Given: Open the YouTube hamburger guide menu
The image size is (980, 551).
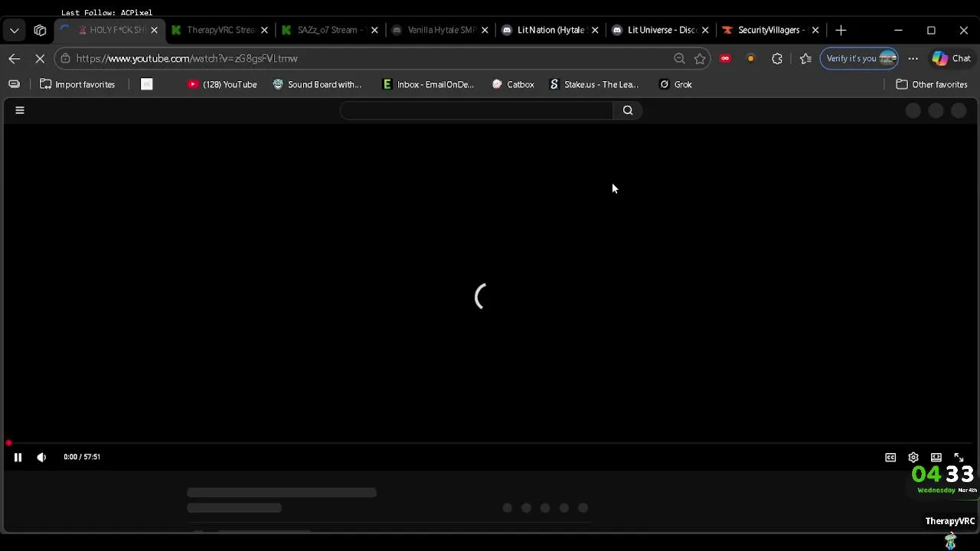Looking at the screenshot, I should 20,110.
